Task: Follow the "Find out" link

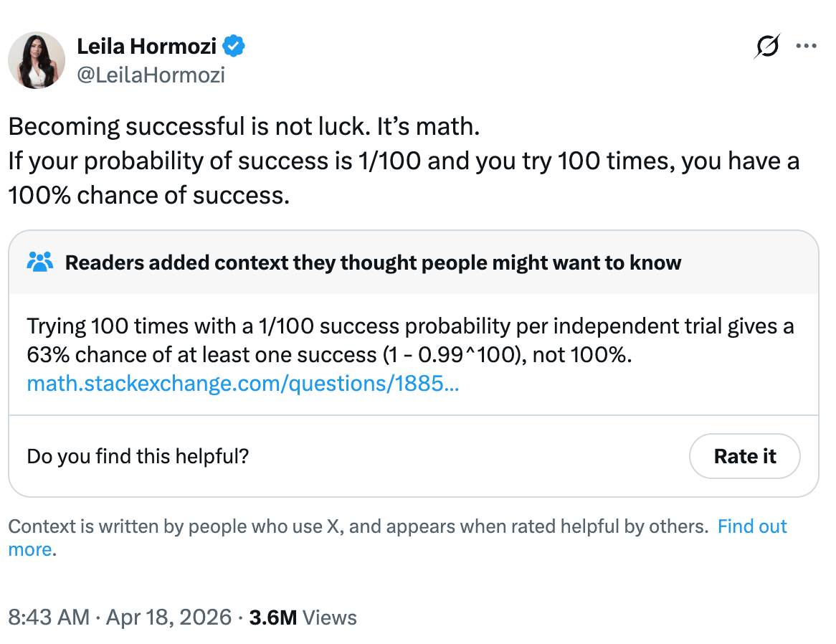Action: 752,527
